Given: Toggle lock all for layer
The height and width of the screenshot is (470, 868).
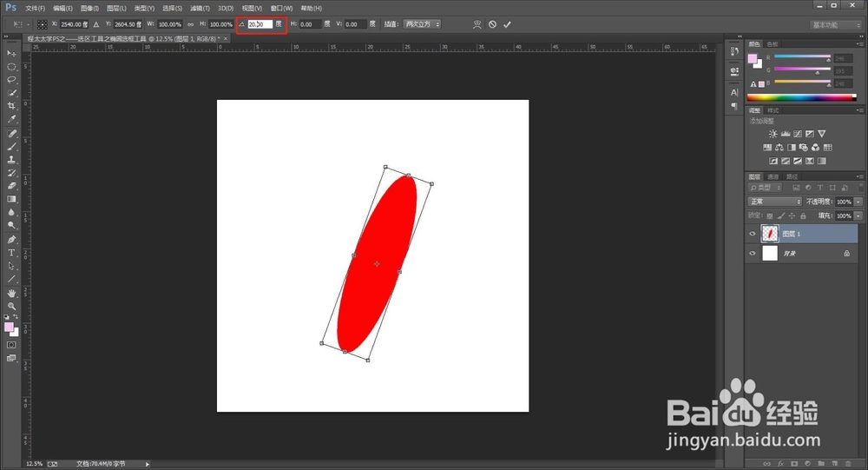Looking at the screenshot, I should [x=803, y=215].
